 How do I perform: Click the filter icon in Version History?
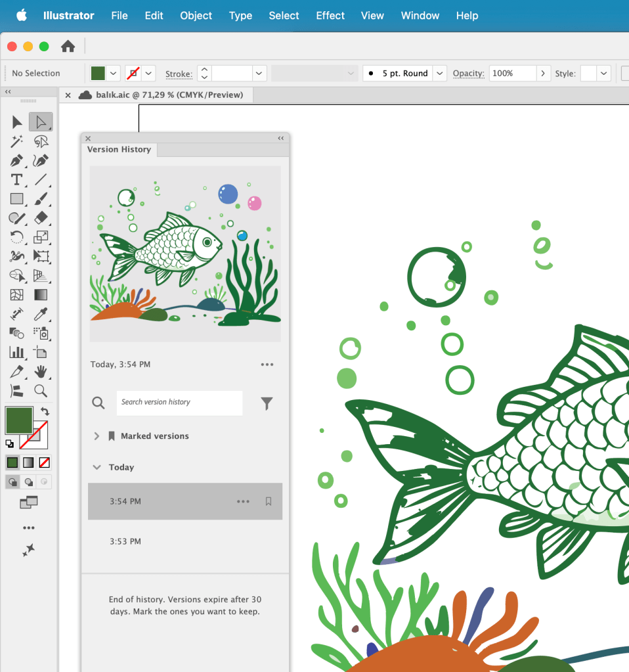click(267, 403)
